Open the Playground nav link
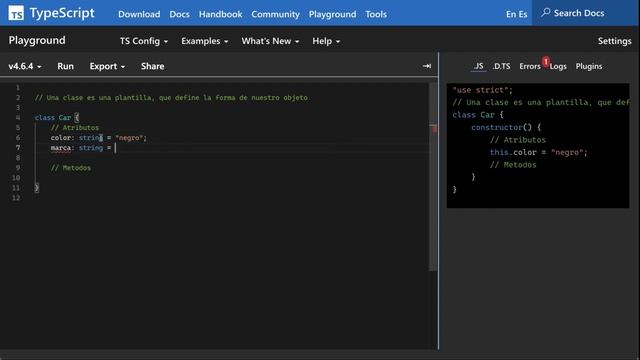Screen dimensions: 640x360 (x=332, y=14)
